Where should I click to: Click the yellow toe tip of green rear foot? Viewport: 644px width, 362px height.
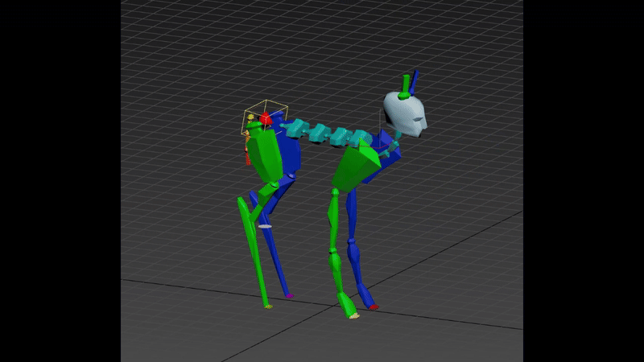coord(268,306)
